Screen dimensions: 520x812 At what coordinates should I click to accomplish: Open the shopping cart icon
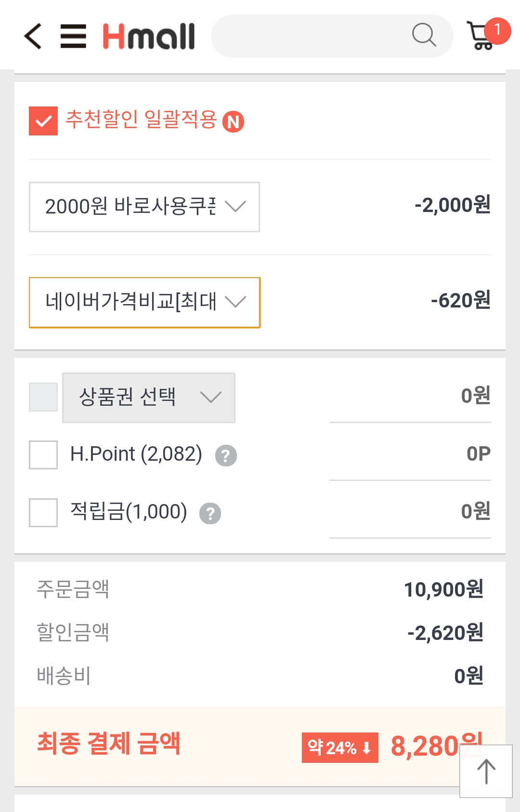pyautogui.click(x=481, y=35)
